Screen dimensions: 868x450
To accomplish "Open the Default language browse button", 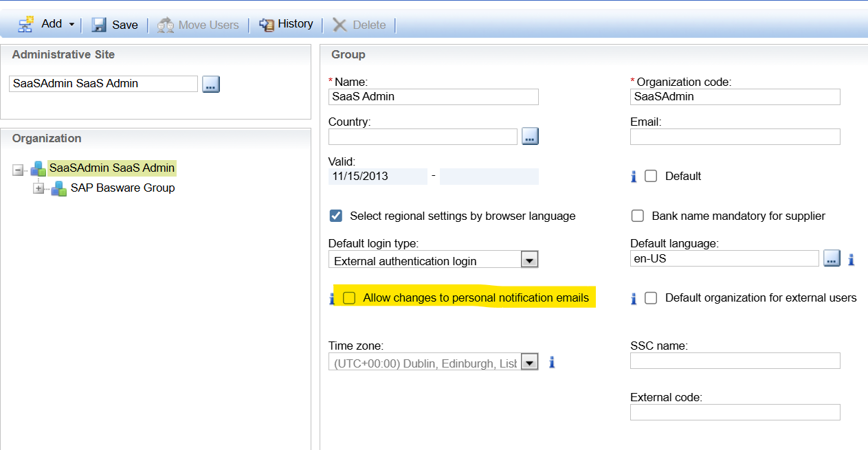I will (x=832, y=259).
